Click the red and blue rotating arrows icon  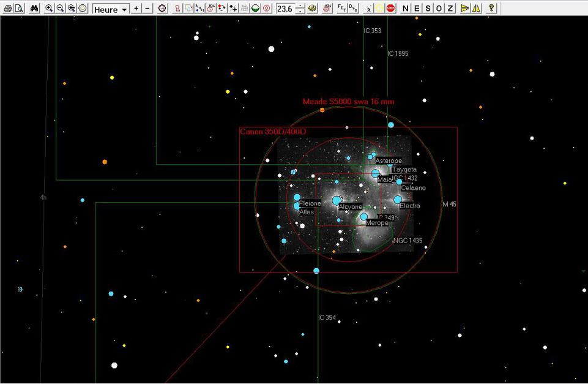click(x=222, y=8)
